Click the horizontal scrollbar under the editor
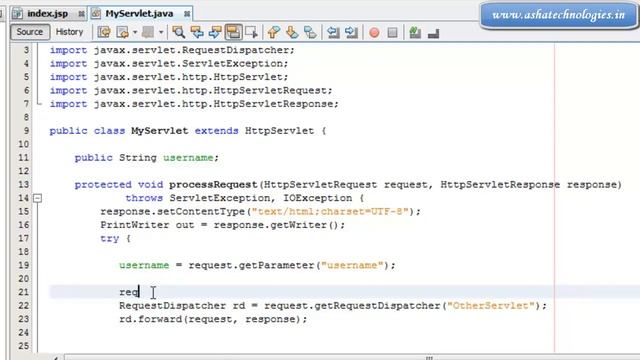The image size is (640, 360). coord(351,357)
